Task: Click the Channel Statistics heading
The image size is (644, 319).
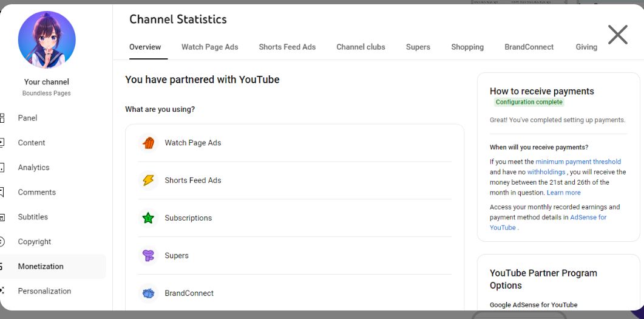Action: 178,19
